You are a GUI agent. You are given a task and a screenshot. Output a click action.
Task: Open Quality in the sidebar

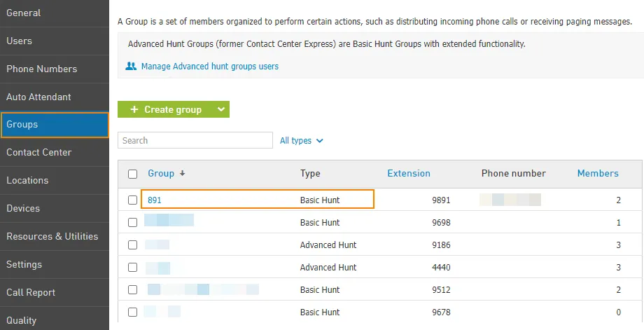[55, 319]
